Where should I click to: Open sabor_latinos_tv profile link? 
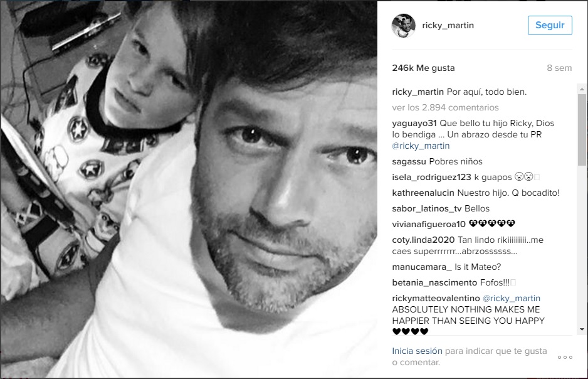427,208
